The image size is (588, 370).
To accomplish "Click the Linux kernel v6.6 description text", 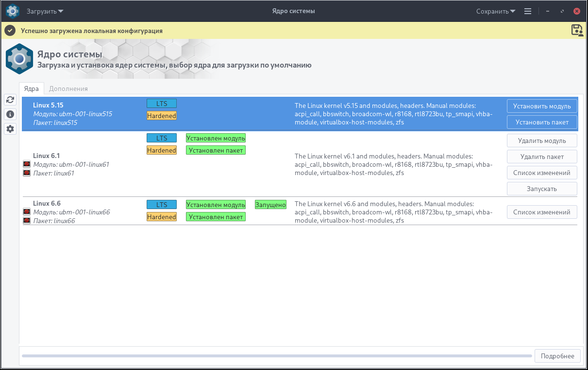I will 393,212.
